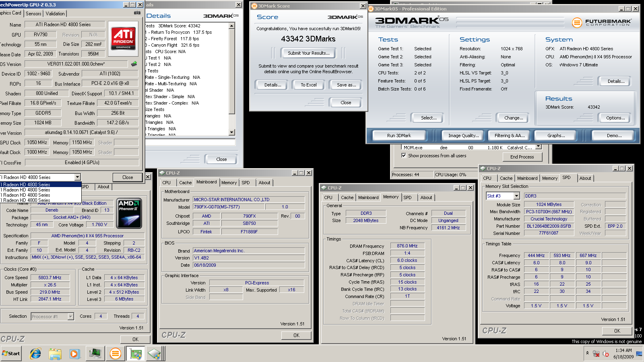Click the CPU-Z SPD window title icon
The image size is (644, 362).
(x=483, y=169)
